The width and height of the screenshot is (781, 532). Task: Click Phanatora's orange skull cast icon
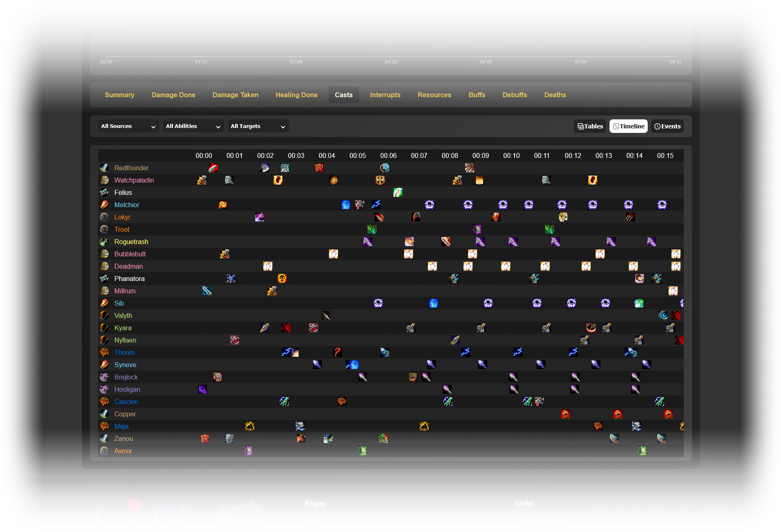tap(282, 279)
